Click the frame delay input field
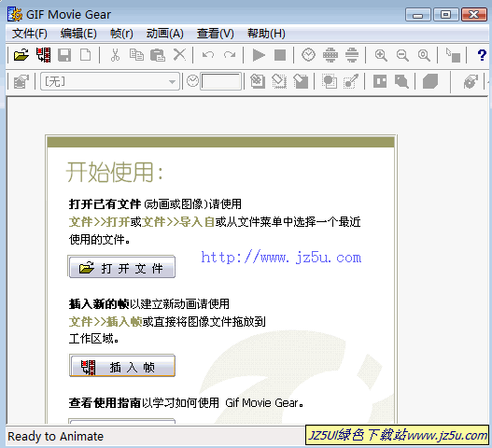This screenshot has height=448, width=492. click(221, 82)
